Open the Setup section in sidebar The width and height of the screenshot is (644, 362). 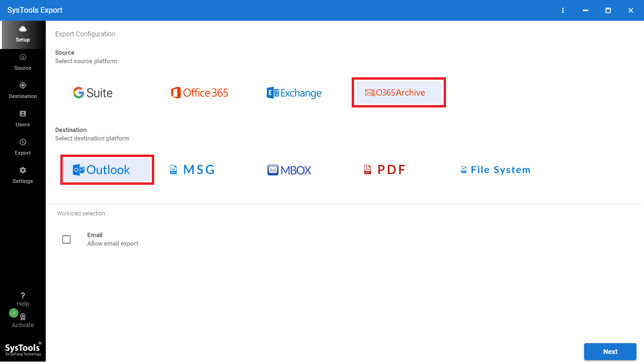pos(23,35)
